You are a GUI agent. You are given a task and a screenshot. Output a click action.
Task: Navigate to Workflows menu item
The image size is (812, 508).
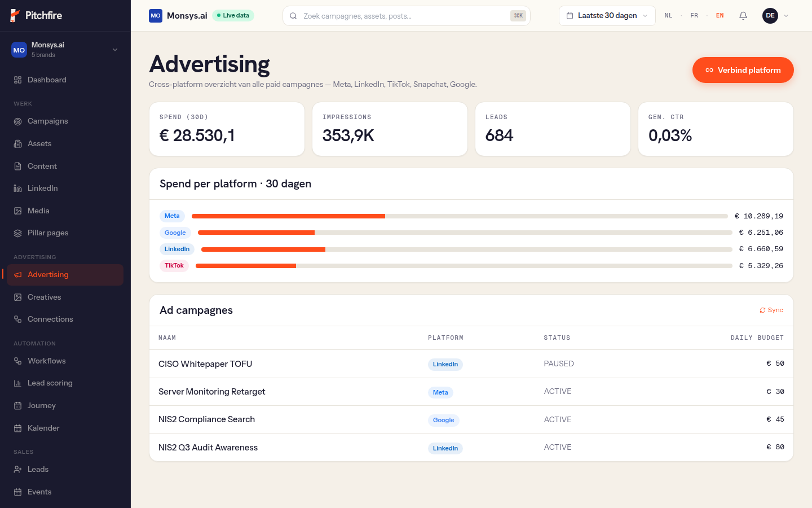[65, 361]
